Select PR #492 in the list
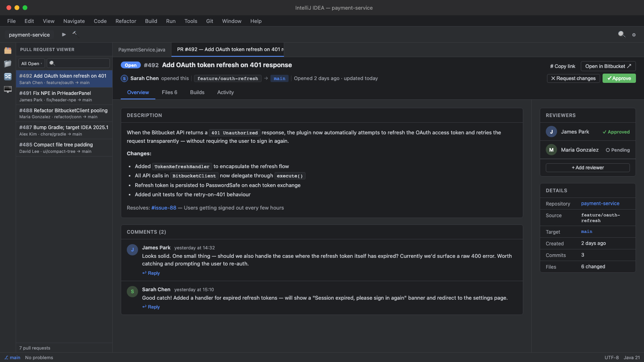644x362 pixels. (64, 79)
